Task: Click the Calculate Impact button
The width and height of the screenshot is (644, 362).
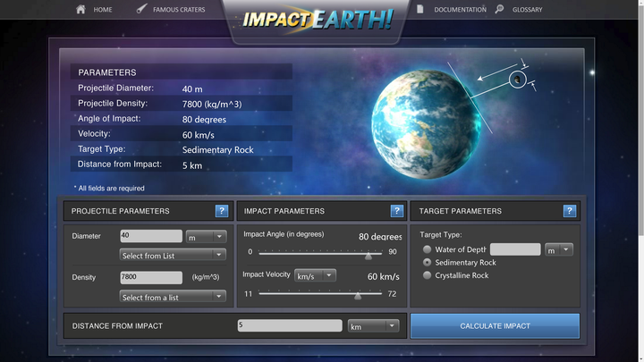Action: click(495, 326)
